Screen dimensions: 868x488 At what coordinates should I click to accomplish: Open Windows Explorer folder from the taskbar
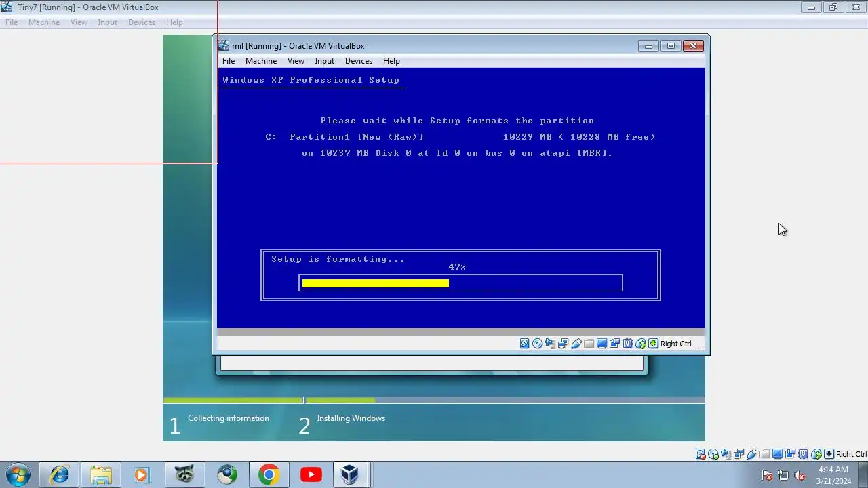point(101,474)
